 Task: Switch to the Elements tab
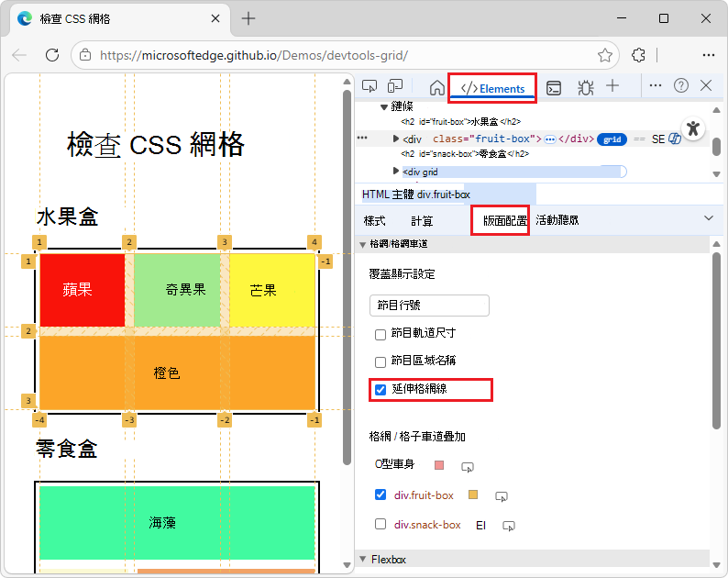(x=492, y=88)
